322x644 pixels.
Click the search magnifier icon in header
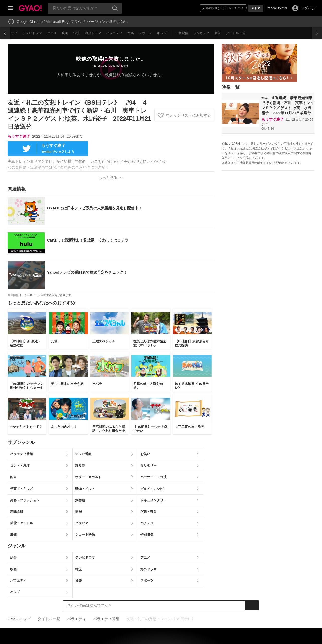point(115,8)
